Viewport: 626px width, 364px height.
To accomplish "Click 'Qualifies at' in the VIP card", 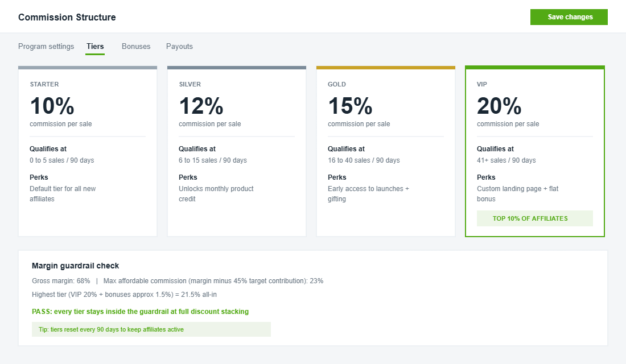I will (x=495, y=149).
